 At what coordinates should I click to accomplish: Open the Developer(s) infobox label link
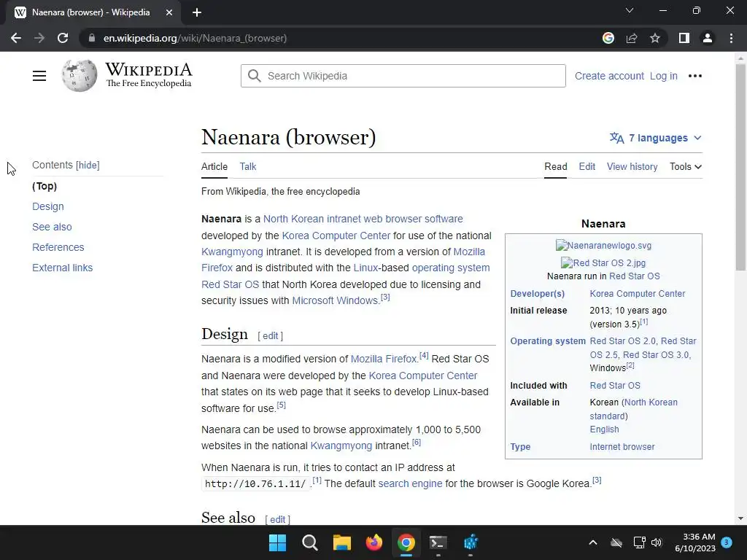pyautogui.click(x=538, y=294)
